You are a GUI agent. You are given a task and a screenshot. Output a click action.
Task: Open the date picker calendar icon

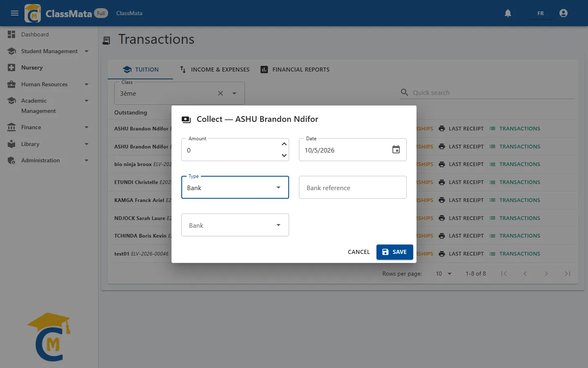pos(396,150)
